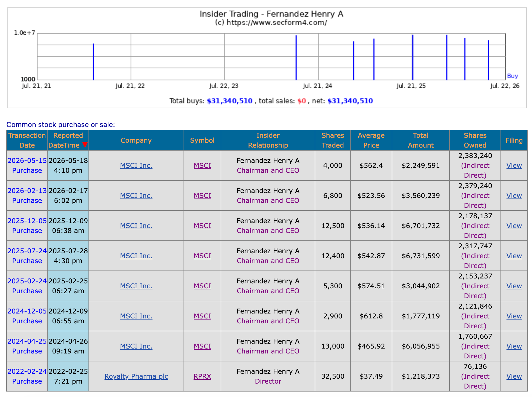Select the average price $37.49
This screenshot has height=397, width=532.
[371, 376]
